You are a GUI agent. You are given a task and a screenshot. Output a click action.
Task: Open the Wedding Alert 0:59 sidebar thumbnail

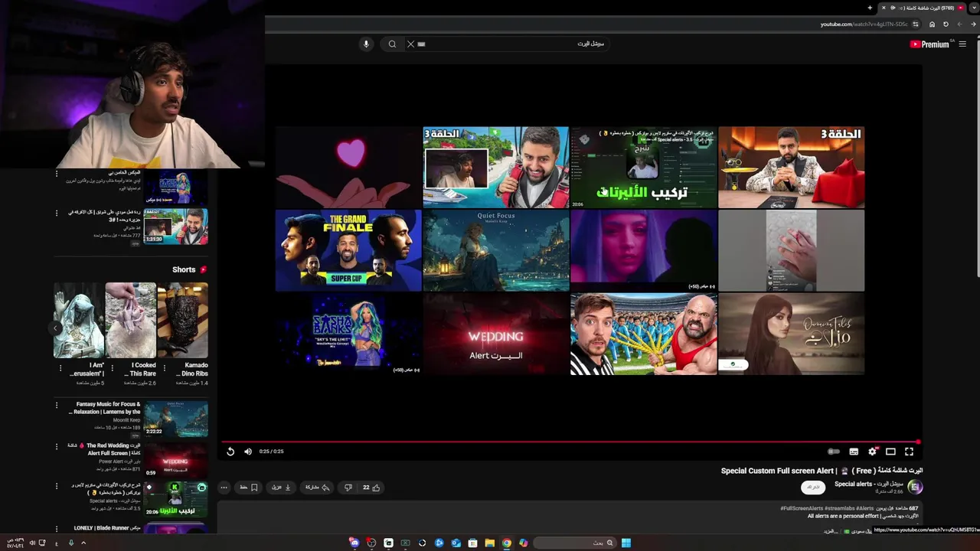coord(176,460)
